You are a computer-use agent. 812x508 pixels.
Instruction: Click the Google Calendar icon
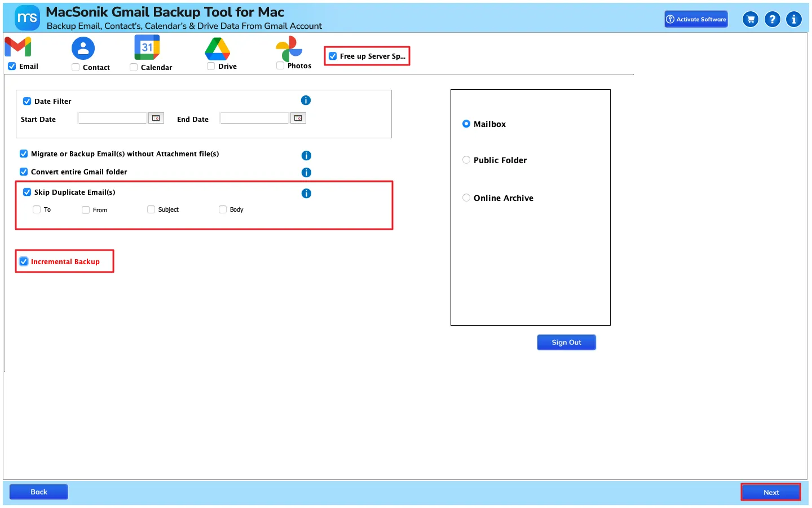[x=147, y=47]
